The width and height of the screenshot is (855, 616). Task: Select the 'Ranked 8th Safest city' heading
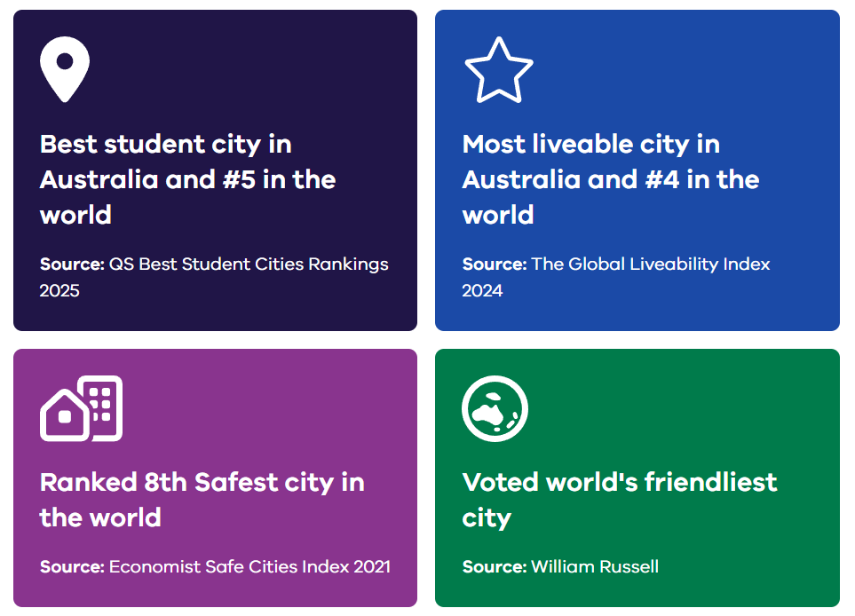pyautogui.click(x=202, y=500)
